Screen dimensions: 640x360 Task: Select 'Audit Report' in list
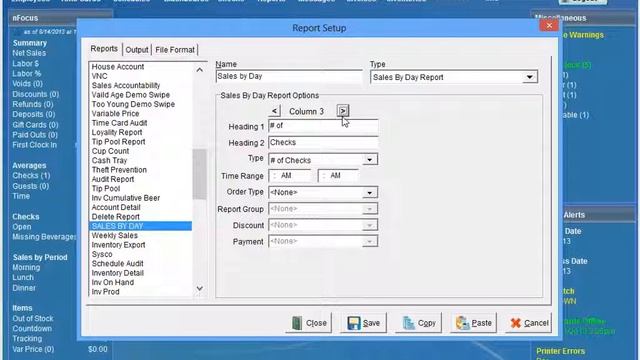[113, 179]
